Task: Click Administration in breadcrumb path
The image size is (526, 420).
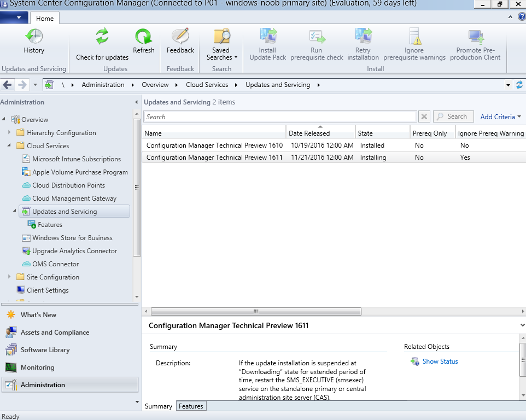Action: point(103,85)
